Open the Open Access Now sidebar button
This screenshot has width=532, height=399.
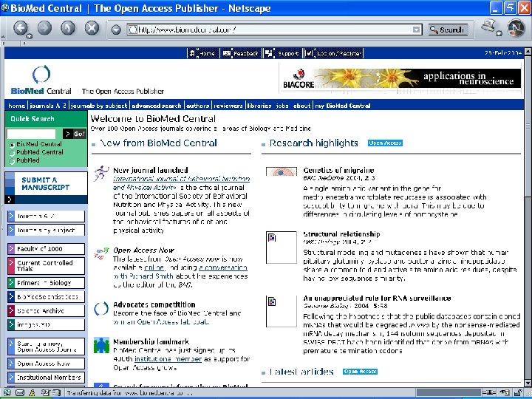click(46, 364)
